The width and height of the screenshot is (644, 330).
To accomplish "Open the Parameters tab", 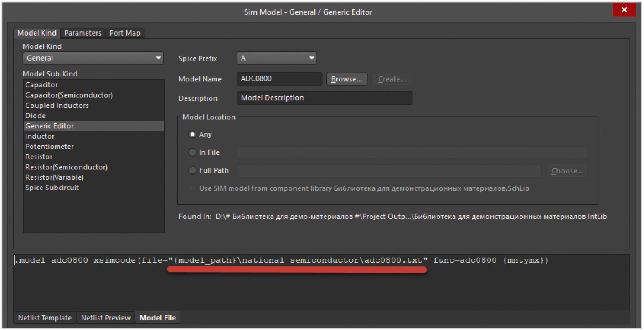I will tap(82, 33).
